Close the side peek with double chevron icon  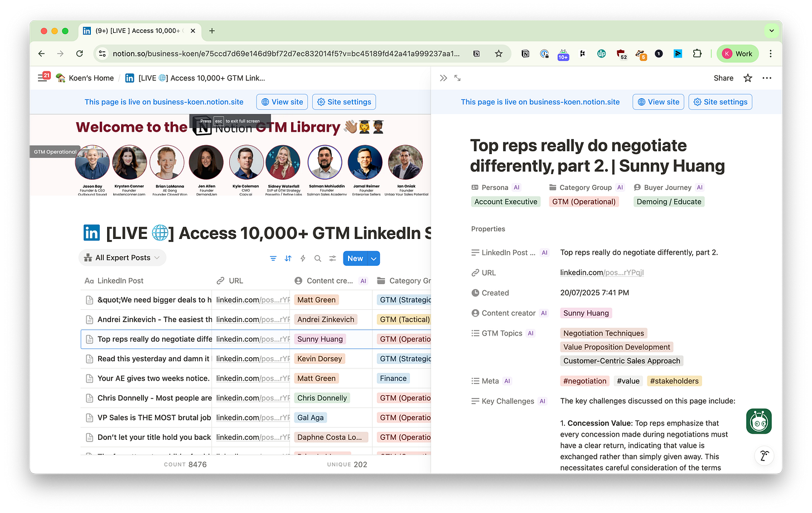pyautogui.click(x=443, y=78)
